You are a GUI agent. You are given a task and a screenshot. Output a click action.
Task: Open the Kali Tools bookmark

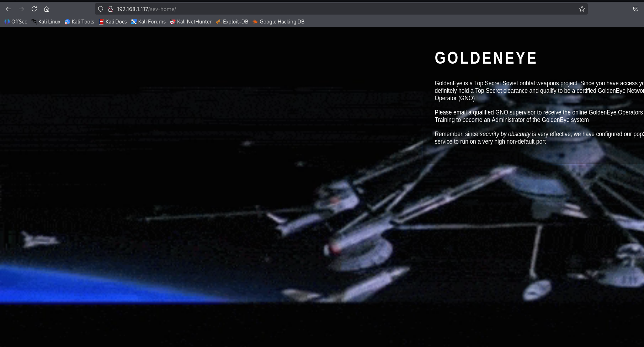tap(79, 22)
